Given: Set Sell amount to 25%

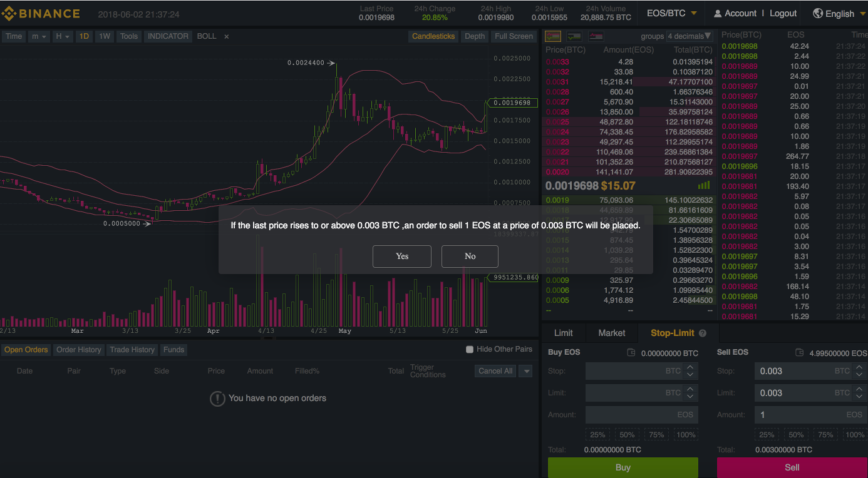Looking at the screenshot, I should (x=767, y=435).
